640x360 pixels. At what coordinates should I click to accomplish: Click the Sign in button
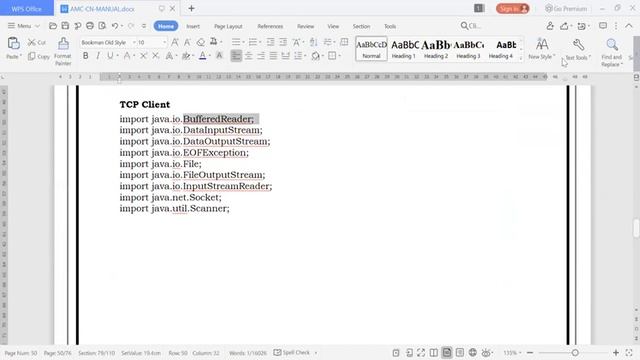pyautogui.click(x=513, y=9)
